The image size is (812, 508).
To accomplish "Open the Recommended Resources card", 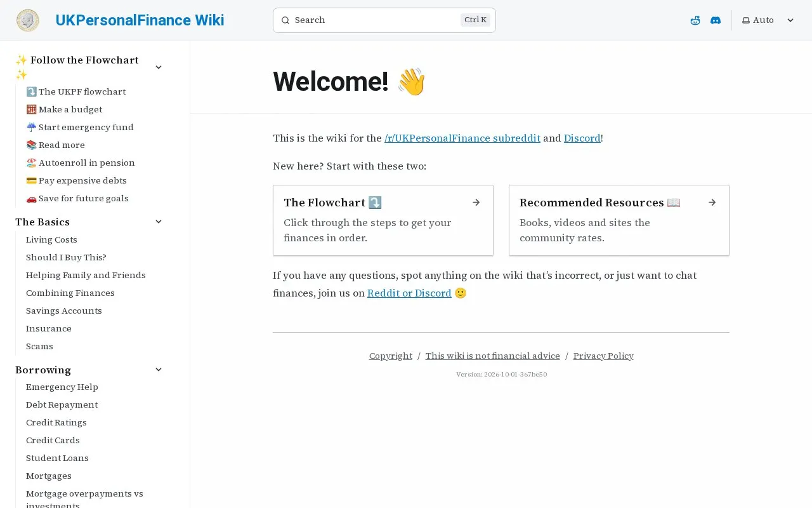I will pos(619,220).
